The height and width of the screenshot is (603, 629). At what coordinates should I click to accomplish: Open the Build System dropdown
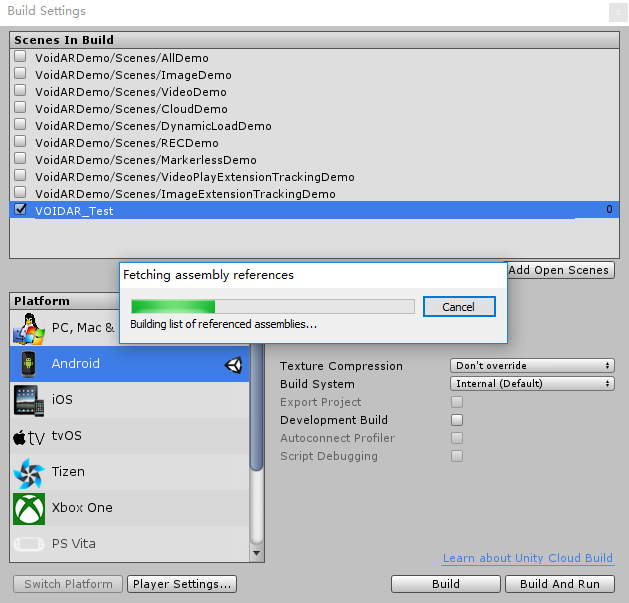click(x=532, y=384)
